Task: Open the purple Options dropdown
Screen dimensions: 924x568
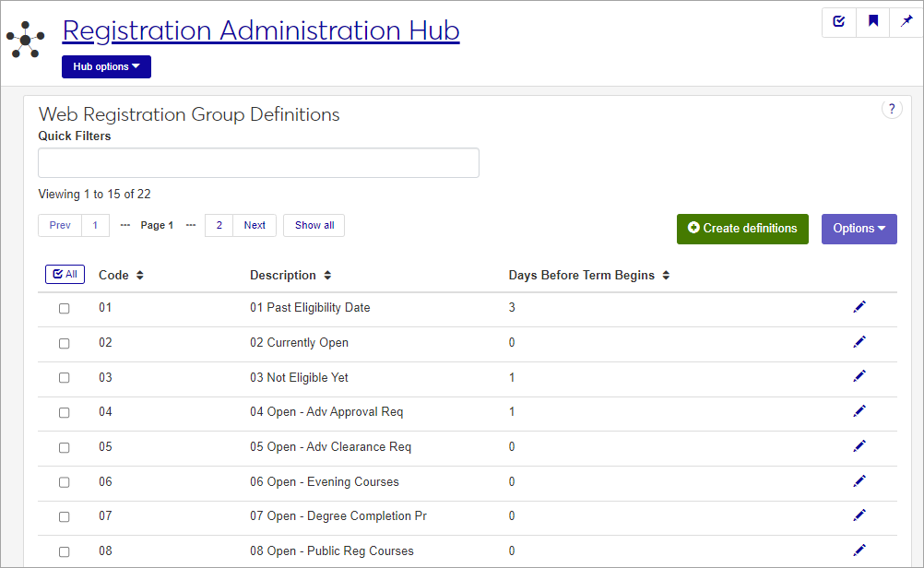Action: (x=859, y=229)
